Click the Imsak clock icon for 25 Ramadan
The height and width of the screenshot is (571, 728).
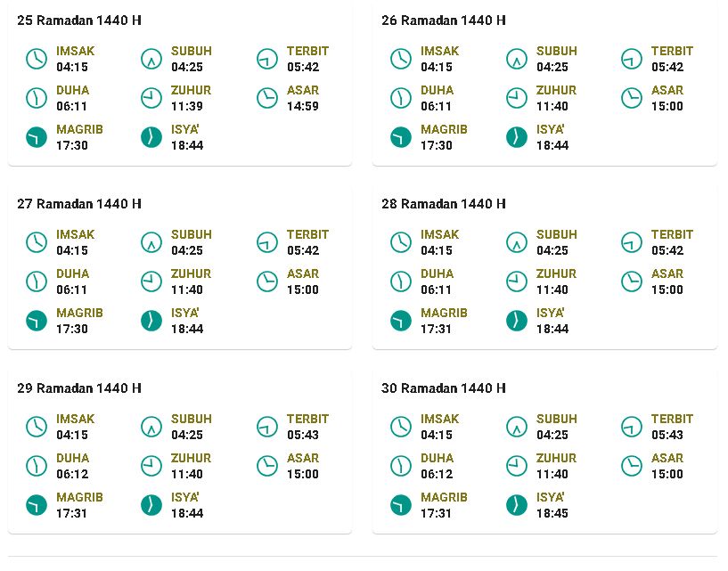[x=37, y=59]
